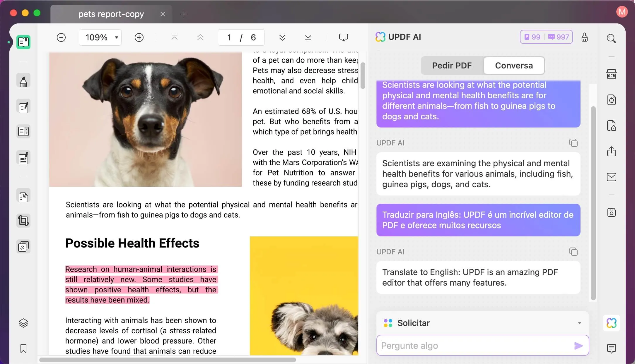Viewport: 635px width, 364px height.
Task: Click the email icon on the right sidebar
Action: (612, 177)
